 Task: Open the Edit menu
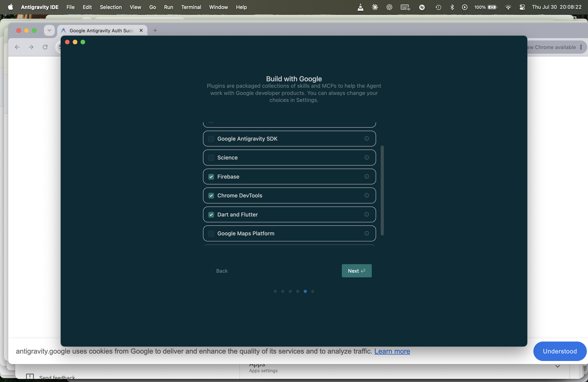87,7
